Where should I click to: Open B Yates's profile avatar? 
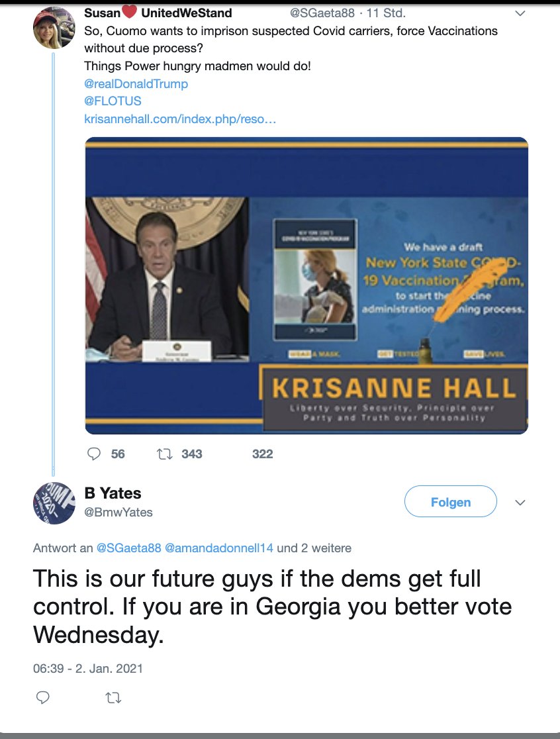click(54, 503)
